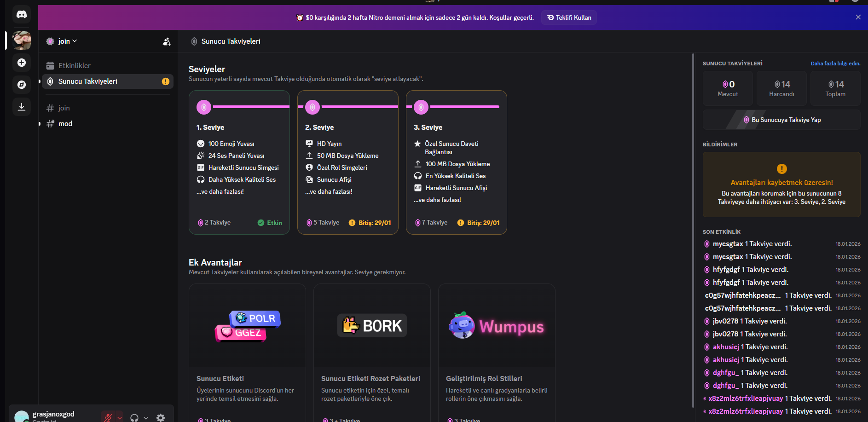Open the Daha fazla bilgi edin link
This screenshot has width=868, height=422.
coord(835,64)
